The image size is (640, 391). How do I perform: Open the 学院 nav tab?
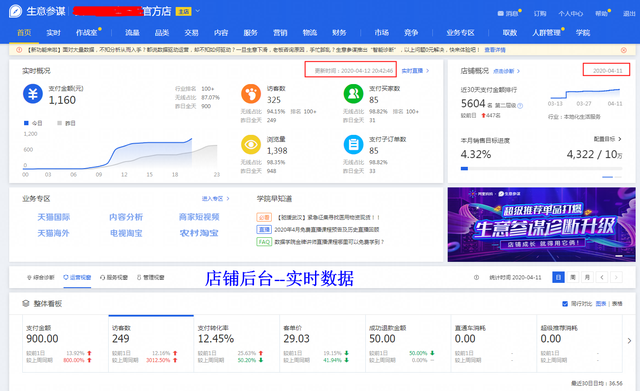(x=583, y=33)
